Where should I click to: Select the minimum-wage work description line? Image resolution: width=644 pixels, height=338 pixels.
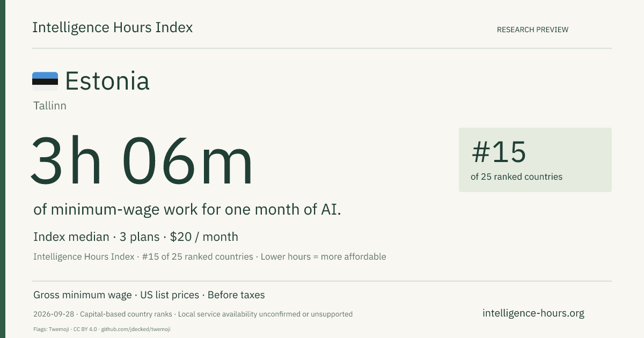(x=187, y=210)
